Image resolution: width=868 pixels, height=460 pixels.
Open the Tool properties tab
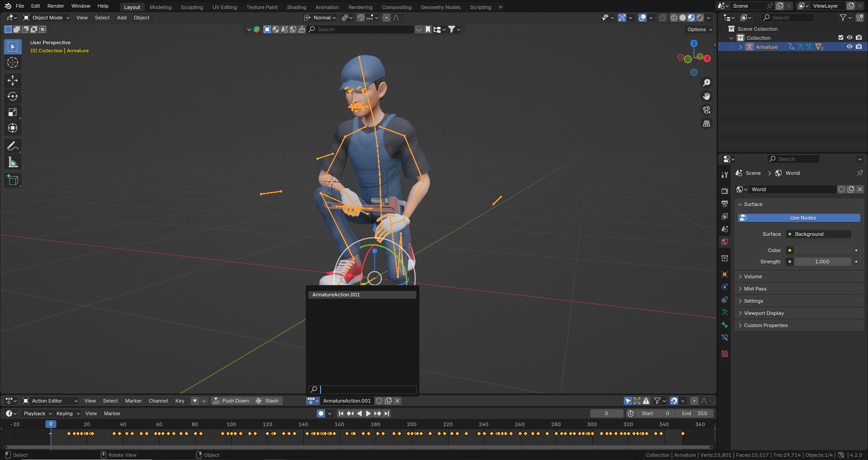click(x=725, y=175)
